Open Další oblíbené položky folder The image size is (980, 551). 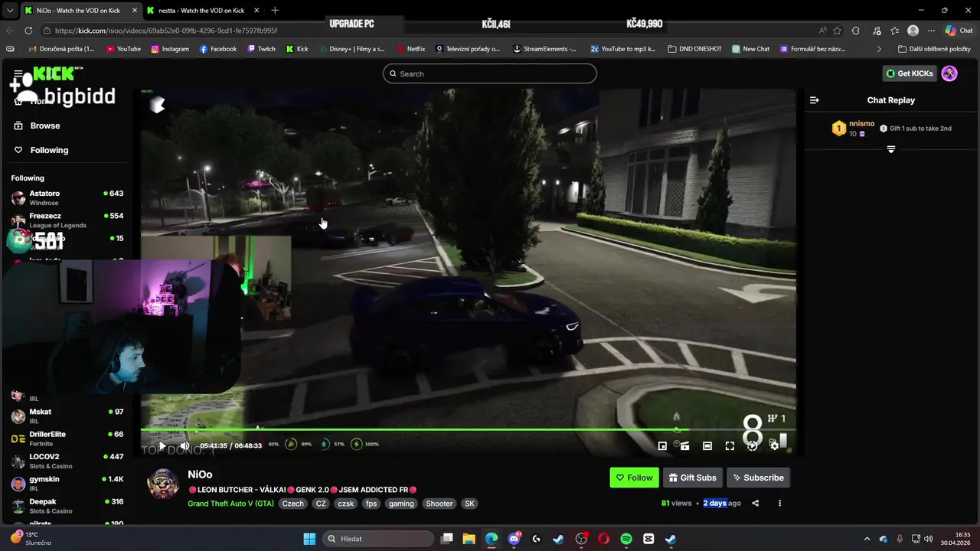[934, 49]
